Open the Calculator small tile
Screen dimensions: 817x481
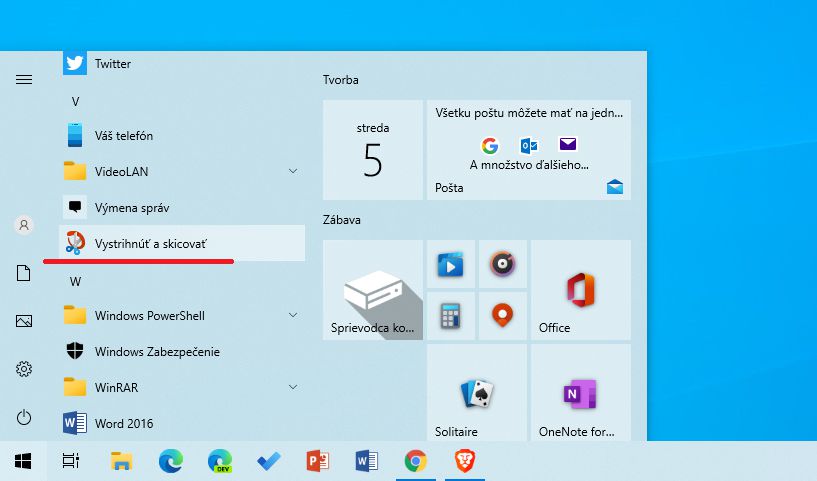coord(451,316)
